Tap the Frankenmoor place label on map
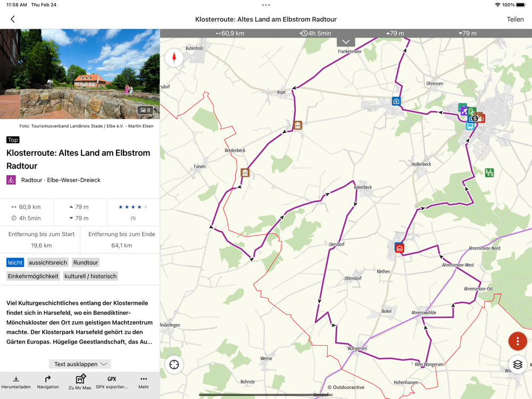This screenshot has width=532, height=399. [x=350, y=51]
